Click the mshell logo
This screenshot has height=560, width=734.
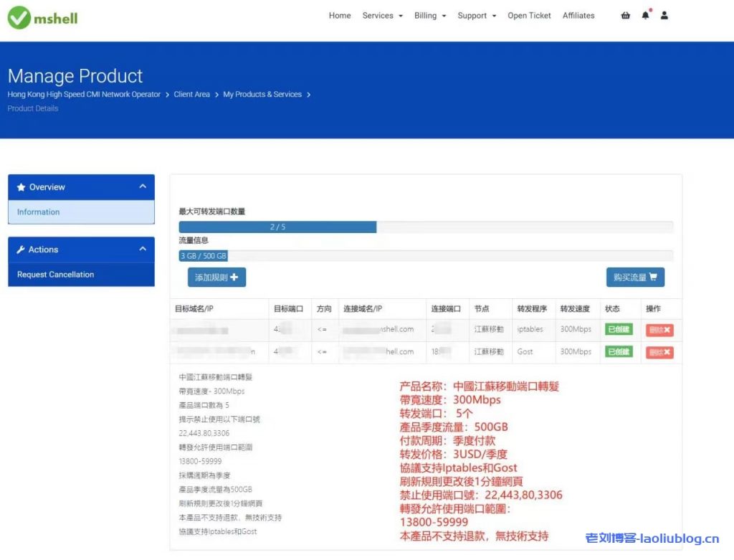(43, 18)
